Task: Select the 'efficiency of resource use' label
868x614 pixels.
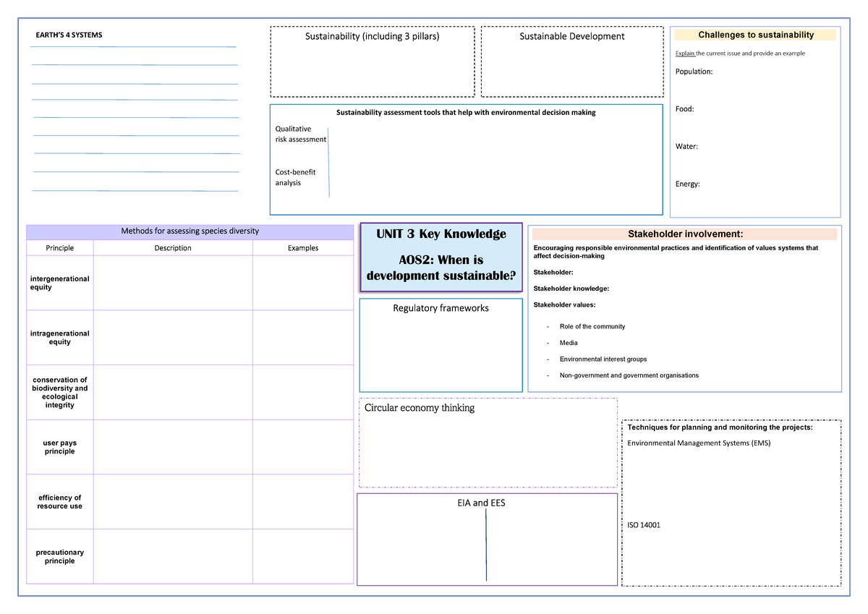Action: pyautogui.click(x=60, y=502)
